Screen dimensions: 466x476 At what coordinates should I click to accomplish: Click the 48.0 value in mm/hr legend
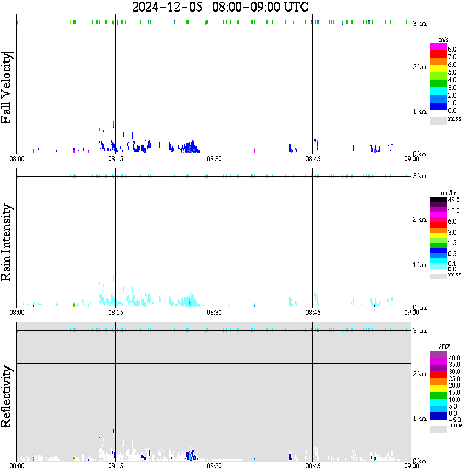click(453, 200)
